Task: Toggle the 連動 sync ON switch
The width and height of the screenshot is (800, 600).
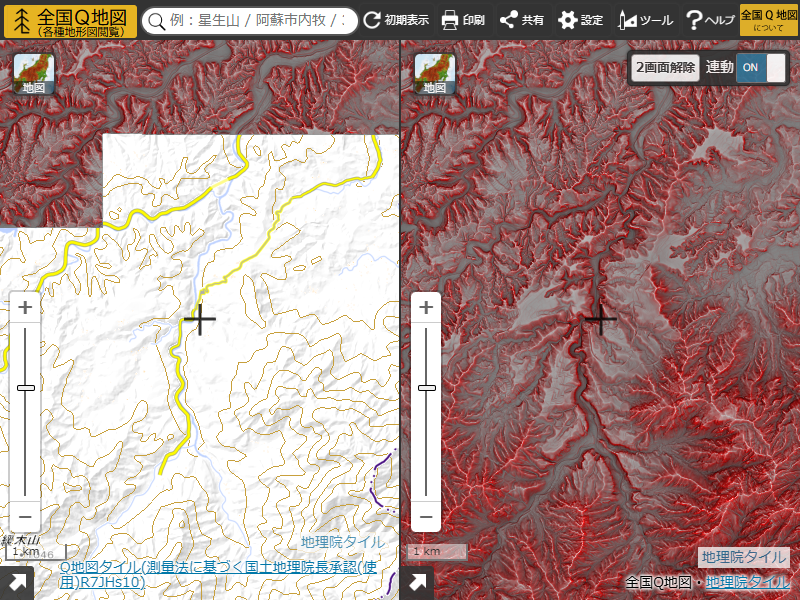Action: (761, 67)
